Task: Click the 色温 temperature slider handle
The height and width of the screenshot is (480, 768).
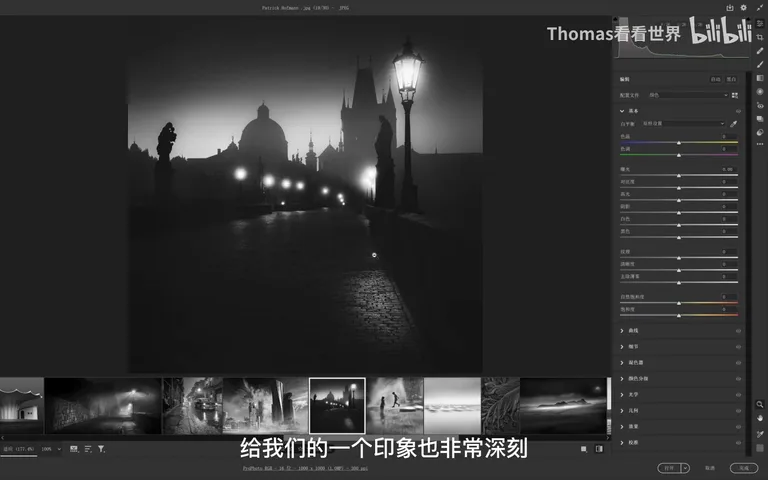Action: pos(679,143)
